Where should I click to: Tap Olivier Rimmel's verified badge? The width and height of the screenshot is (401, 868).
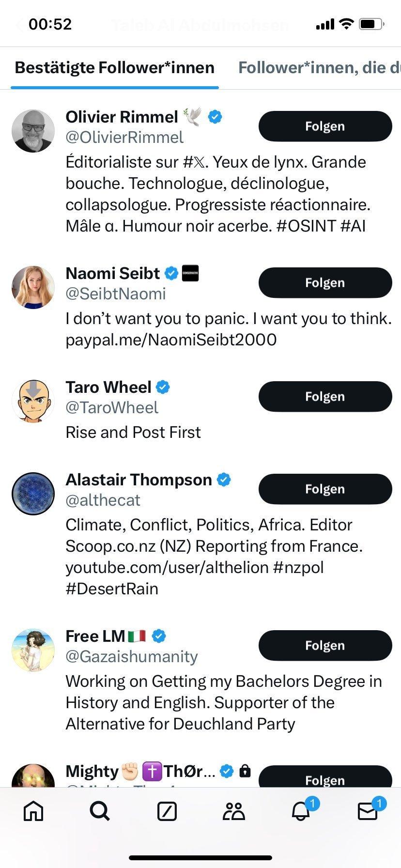[x=215, y=117]
